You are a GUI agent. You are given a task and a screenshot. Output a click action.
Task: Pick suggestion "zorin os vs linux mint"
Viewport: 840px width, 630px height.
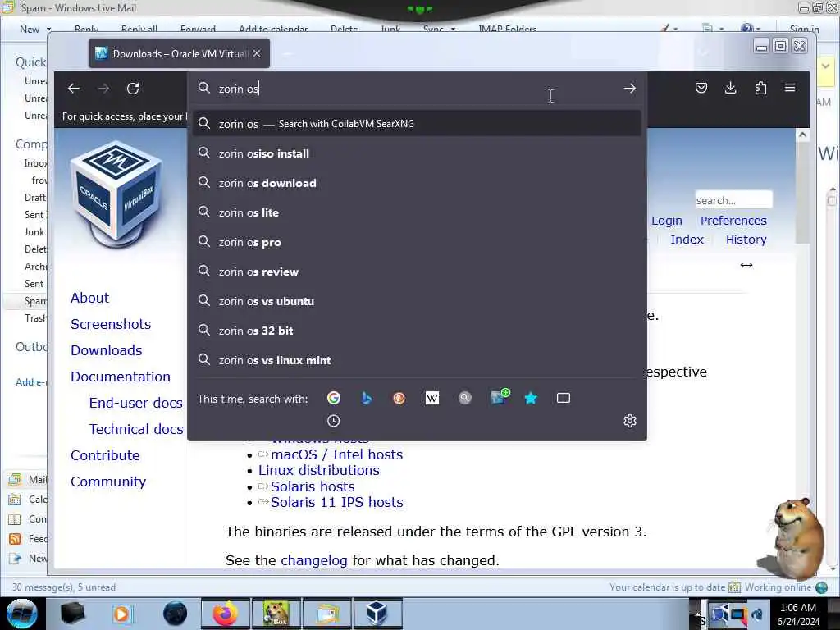418,360
